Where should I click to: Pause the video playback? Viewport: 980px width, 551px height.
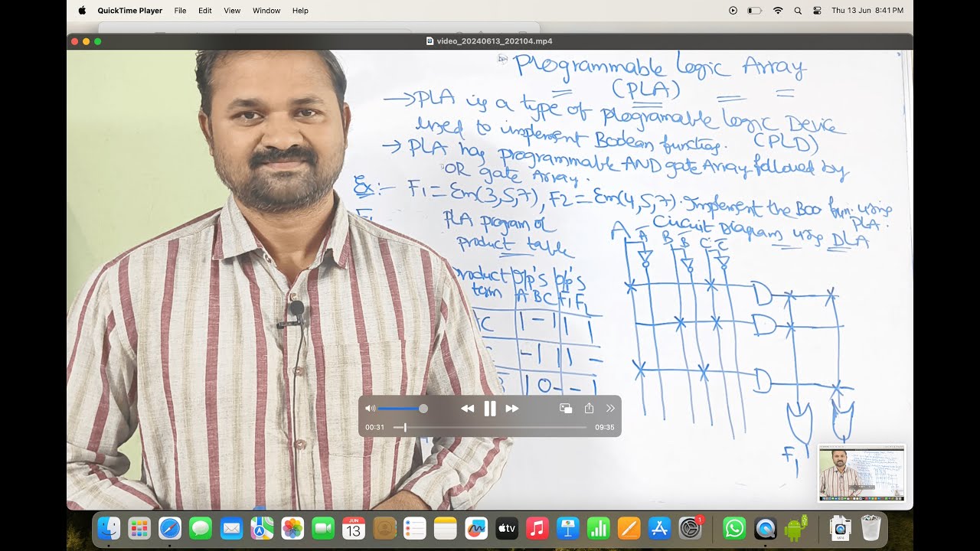coord(490,409)
